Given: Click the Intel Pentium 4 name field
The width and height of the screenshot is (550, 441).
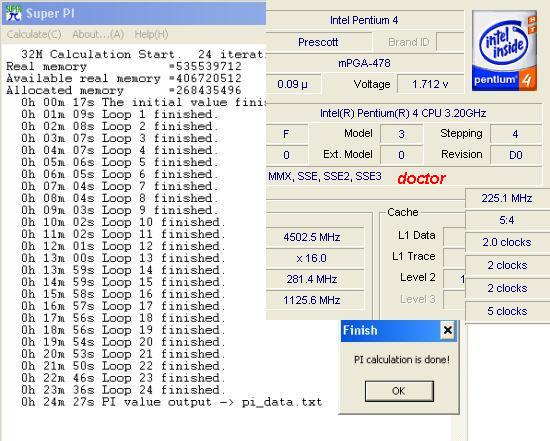Looking at the screenshot, I should point(364,20).
